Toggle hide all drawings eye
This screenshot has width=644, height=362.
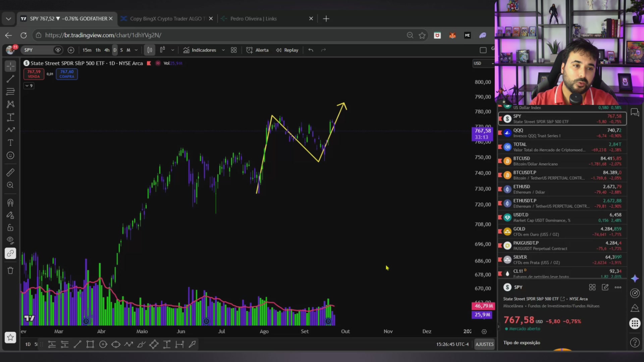(x=10, y=240)
